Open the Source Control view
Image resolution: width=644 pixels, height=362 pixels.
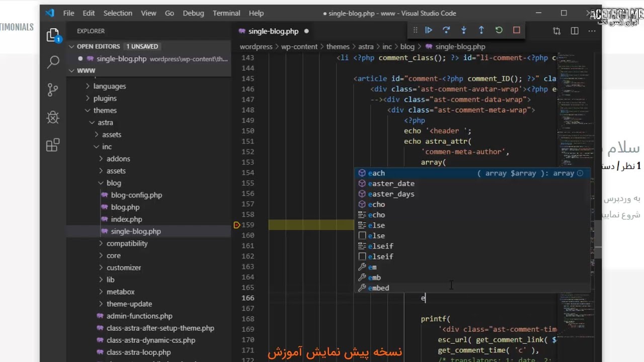coord(53,89)
